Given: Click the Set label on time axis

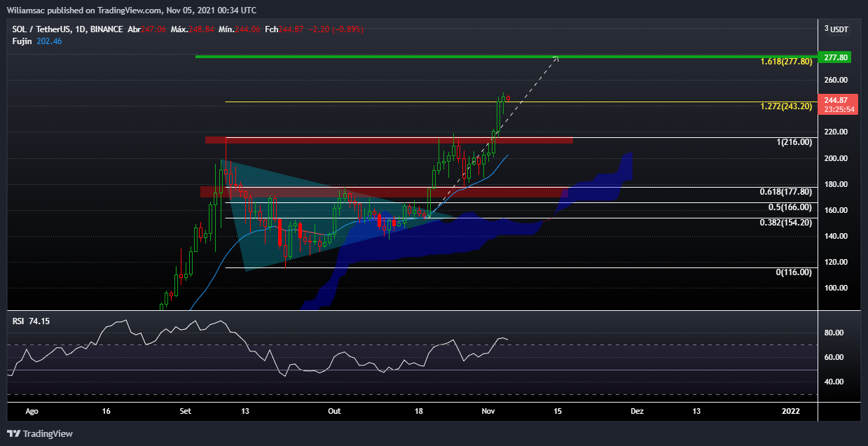Looking at the screenshot, I should (186, 411).
